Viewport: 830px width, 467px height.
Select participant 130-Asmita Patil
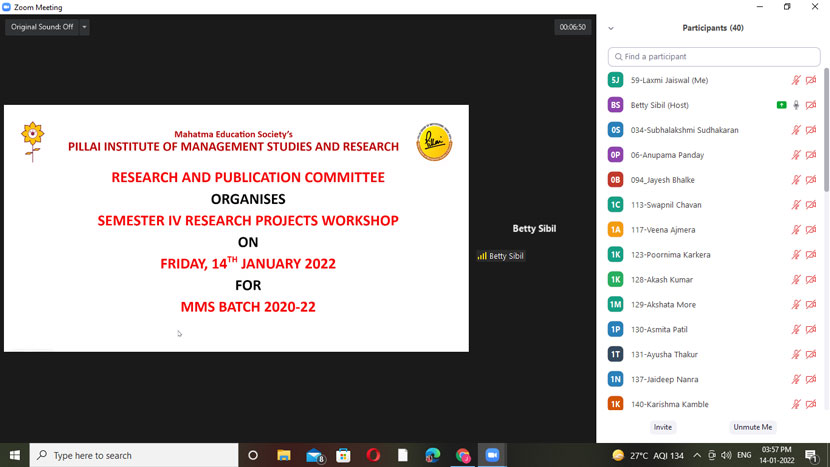[x=712, y=329]
